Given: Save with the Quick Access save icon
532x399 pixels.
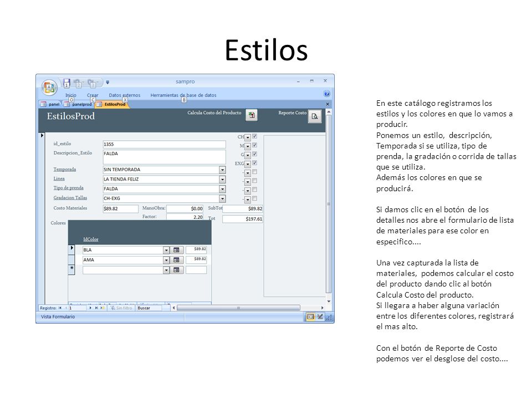Looking at the screenshot, I should coord(66,83).
